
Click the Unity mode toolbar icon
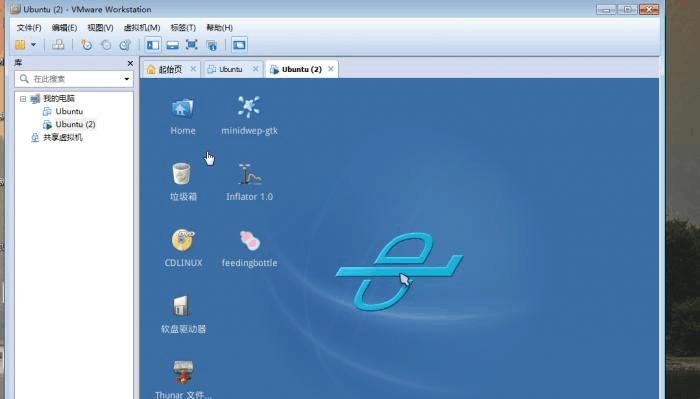211,45
